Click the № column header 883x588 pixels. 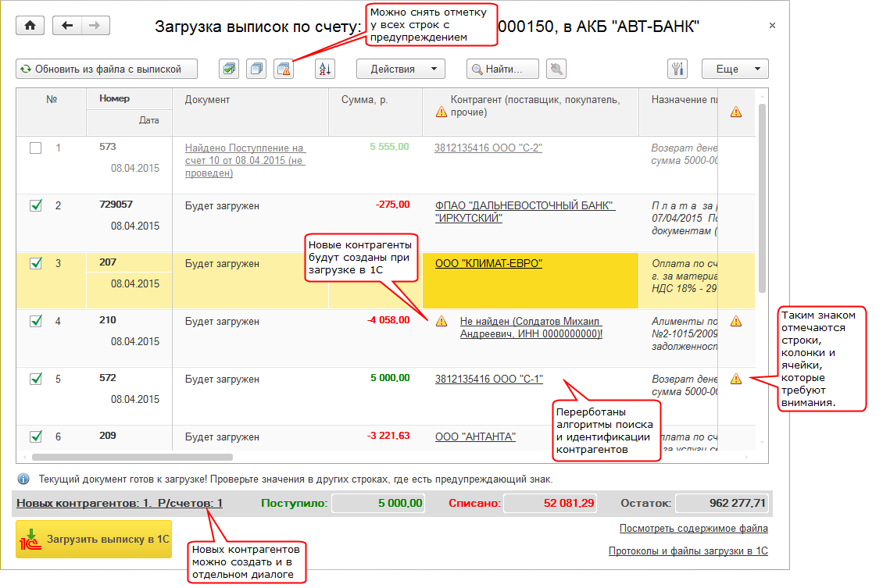[x=52, y=112]
